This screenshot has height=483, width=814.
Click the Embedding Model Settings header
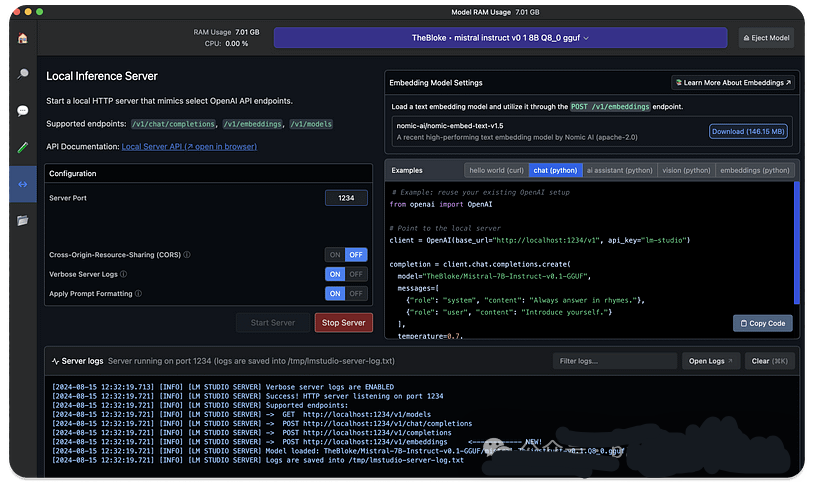point(436,83)
